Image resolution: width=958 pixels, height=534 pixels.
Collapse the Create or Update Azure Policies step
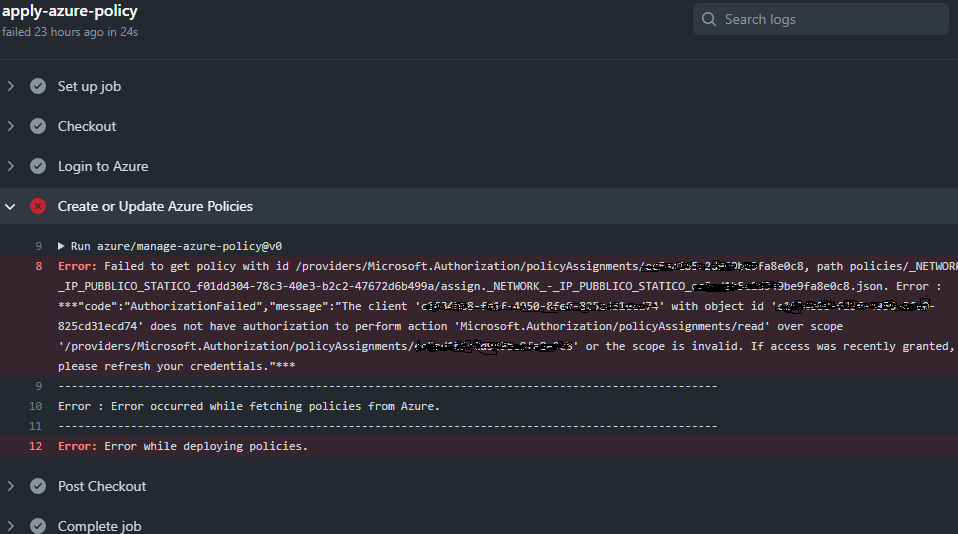10,207
